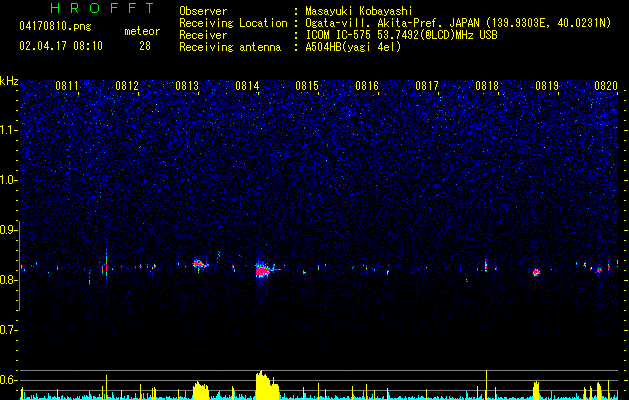Click antenna value A504HB(yagi 4el)
Image resolution: width=629 pixels, height=400 pixels.
tap(353, 47)
